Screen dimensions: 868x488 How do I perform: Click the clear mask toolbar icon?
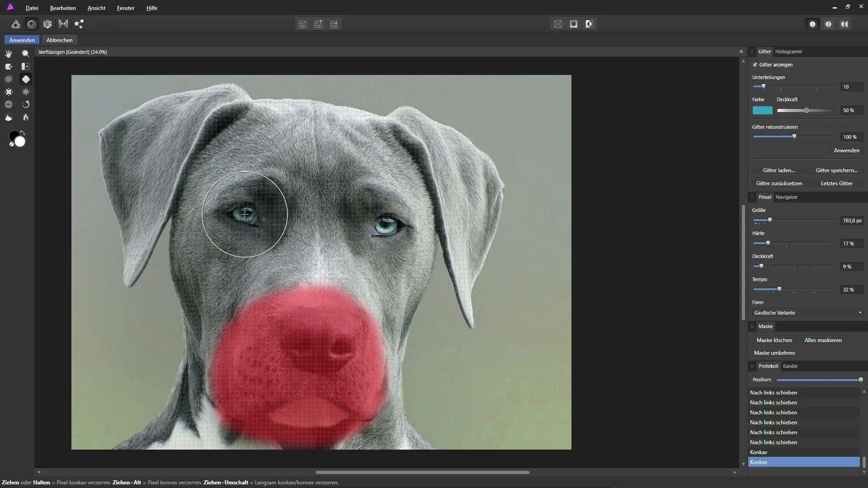[558, 24]
